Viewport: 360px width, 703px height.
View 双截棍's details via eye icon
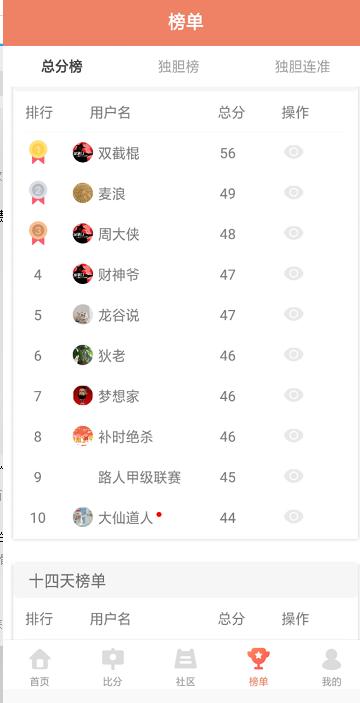point(294,152)
